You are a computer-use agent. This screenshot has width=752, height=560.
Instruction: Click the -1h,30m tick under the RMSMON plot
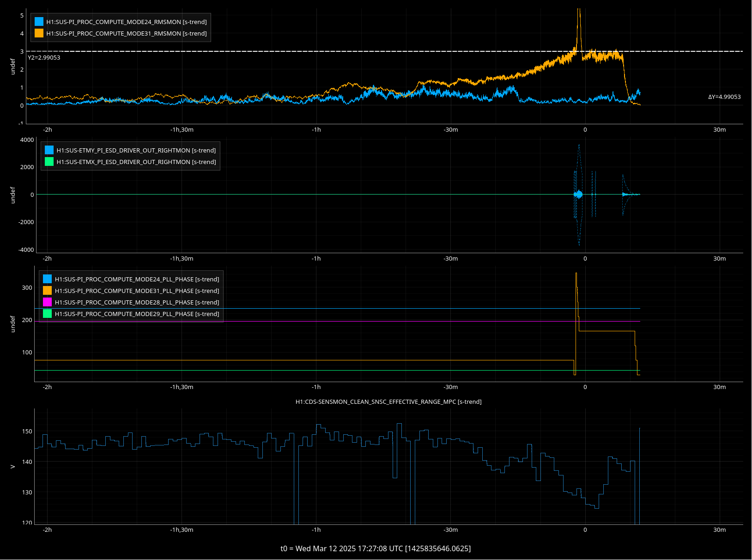182,130
